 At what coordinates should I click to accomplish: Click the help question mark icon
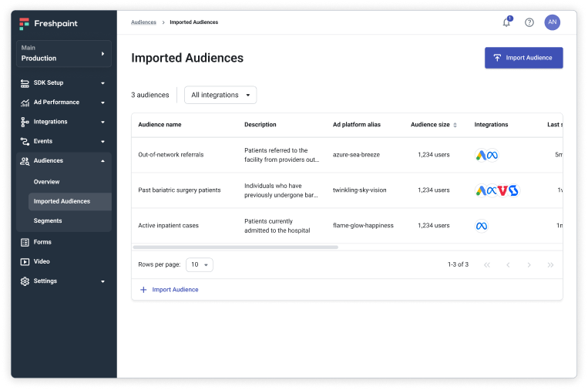(x=529, y=22)
